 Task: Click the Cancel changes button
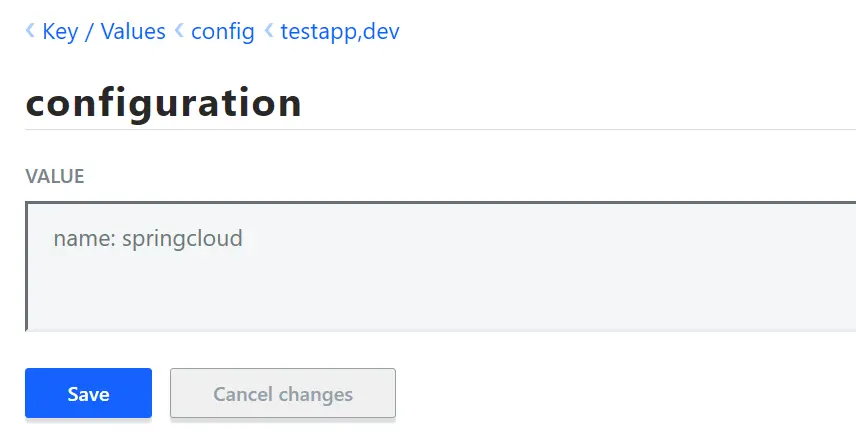[283, 393]
